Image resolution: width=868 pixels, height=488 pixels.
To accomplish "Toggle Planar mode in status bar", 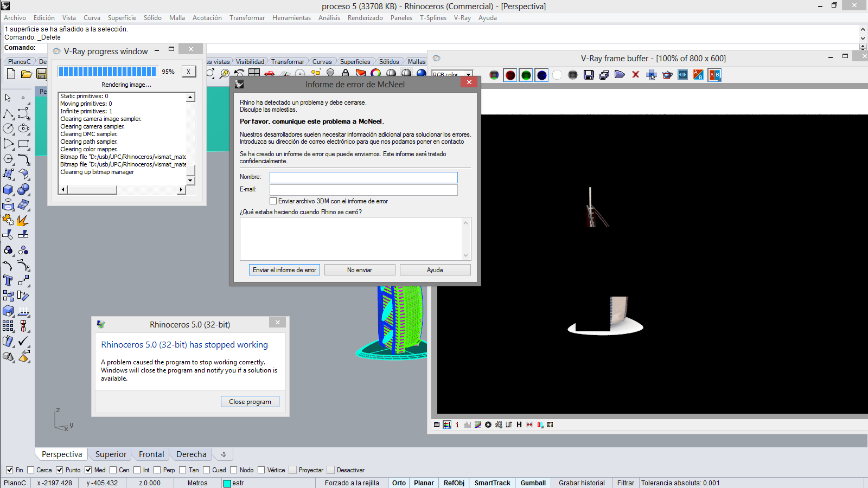I will coord(424,483).
